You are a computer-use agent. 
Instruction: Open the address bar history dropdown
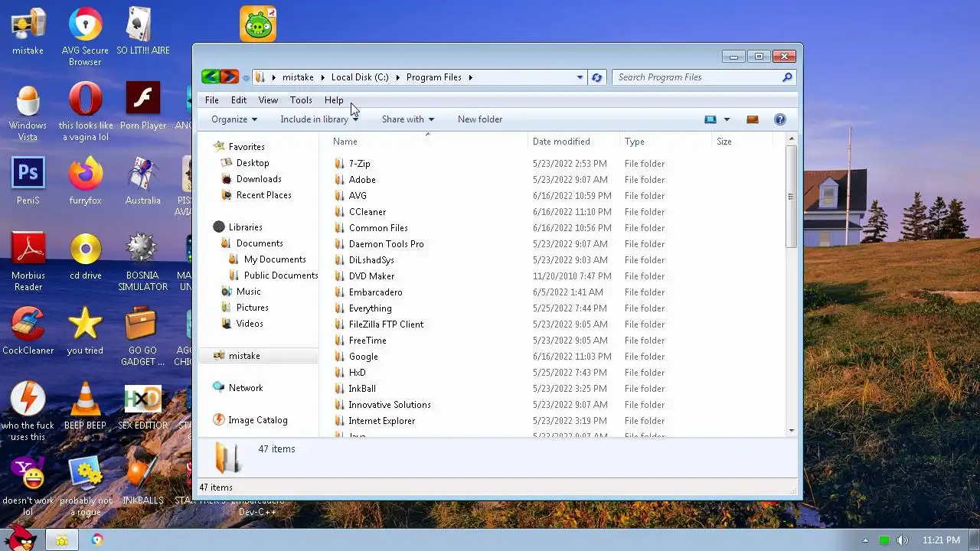pos(580,77)
